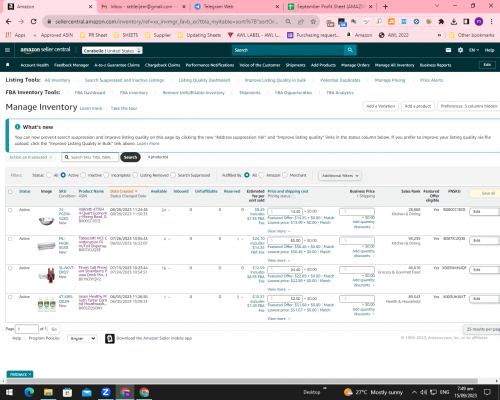Switch to September Profit Sheet tab

[x=330, y=7]
